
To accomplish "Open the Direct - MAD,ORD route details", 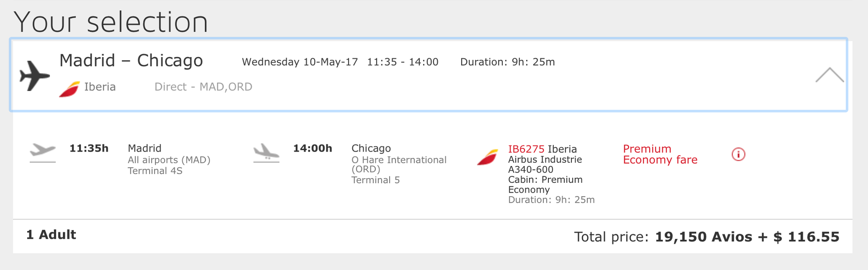I will point(203,86).
